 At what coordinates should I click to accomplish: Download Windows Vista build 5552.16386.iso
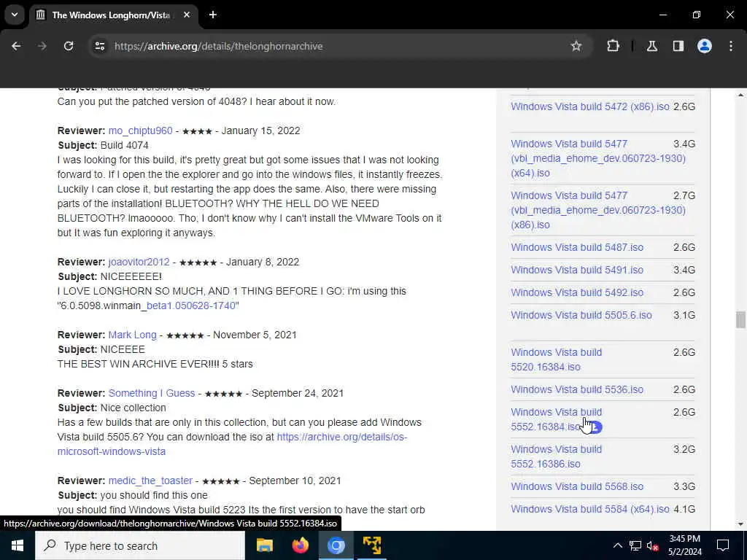556,456
